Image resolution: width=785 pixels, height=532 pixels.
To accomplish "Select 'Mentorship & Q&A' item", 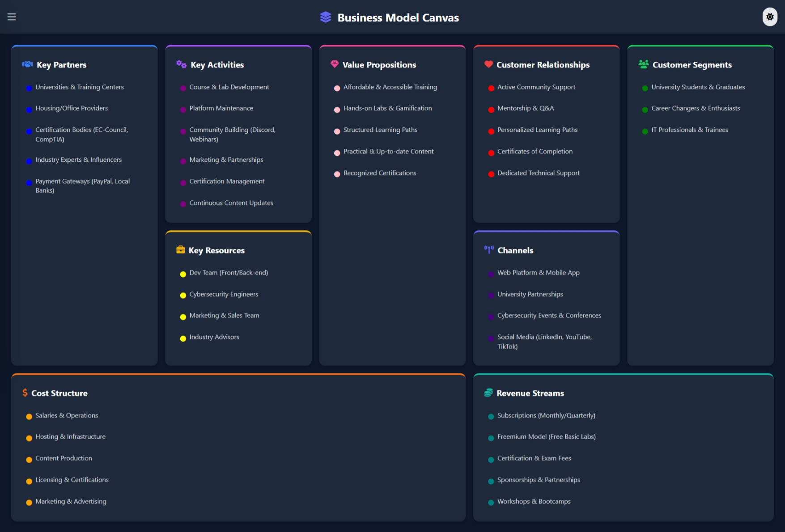I will click(526, 108).
